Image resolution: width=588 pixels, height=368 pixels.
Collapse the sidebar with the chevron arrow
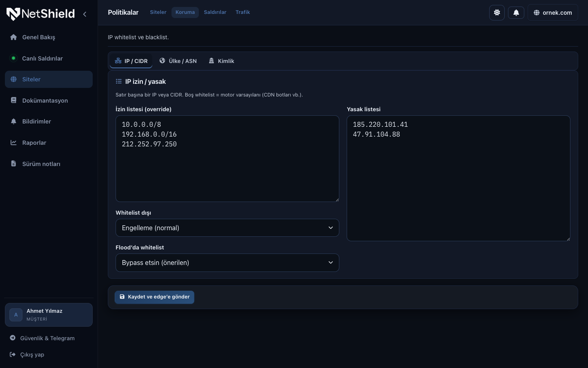click(x=85, y=14)
